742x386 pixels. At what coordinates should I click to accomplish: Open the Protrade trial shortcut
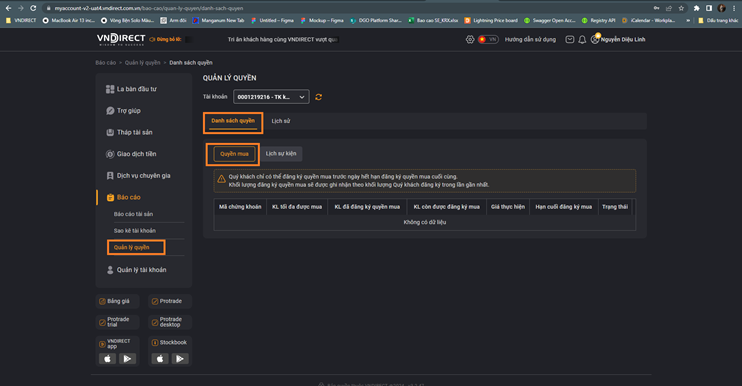click(117, 322)
